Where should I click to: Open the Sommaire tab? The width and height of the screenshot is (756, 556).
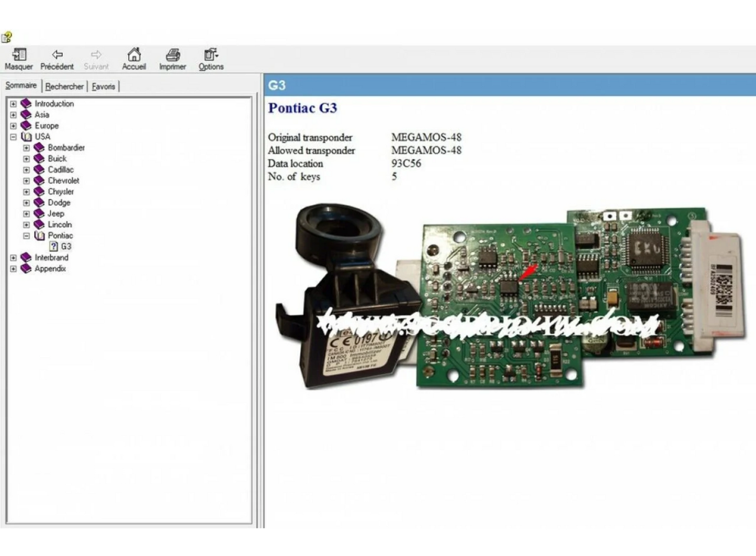pos(21,85)
